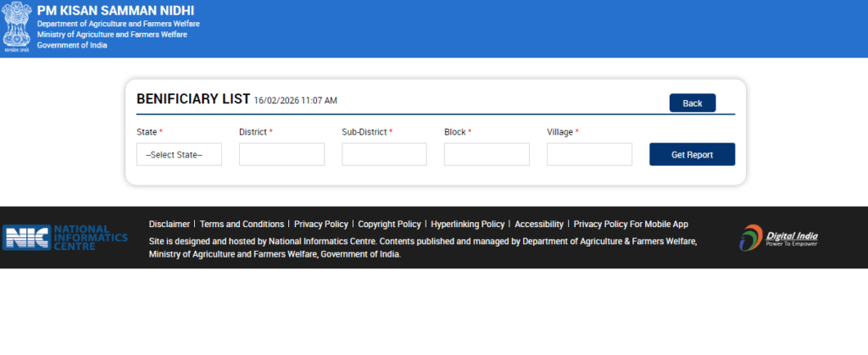This screenshot has height=355, width=868.
Task: Click Department of Agriculture and Farmers Welfare text
Action: pyautogui.click(x=119, y=24)
